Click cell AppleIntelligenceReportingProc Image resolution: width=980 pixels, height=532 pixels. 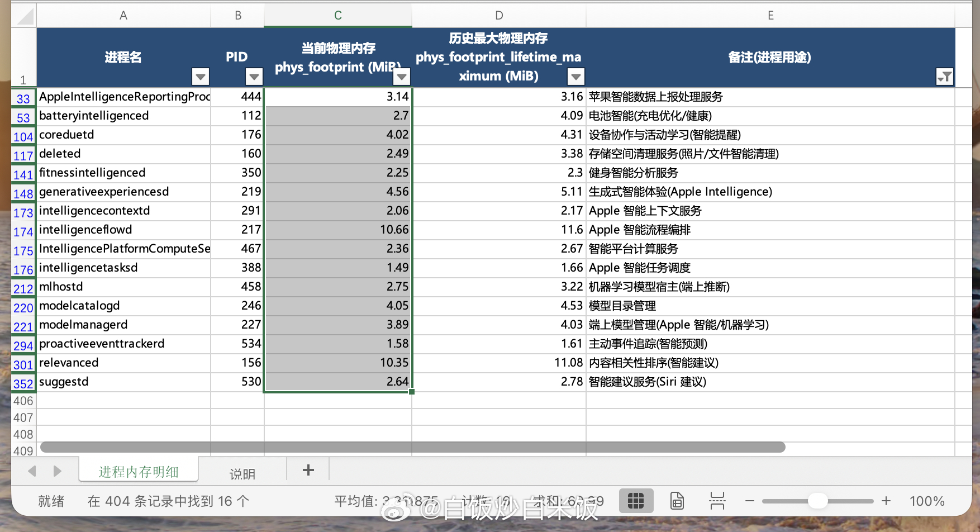pos(123,97)
